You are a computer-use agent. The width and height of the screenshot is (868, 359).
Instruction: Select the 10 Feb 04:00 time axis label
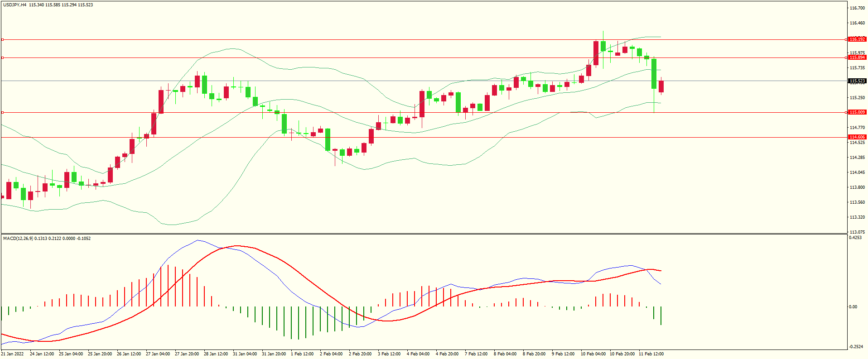[x=593, y=354]
